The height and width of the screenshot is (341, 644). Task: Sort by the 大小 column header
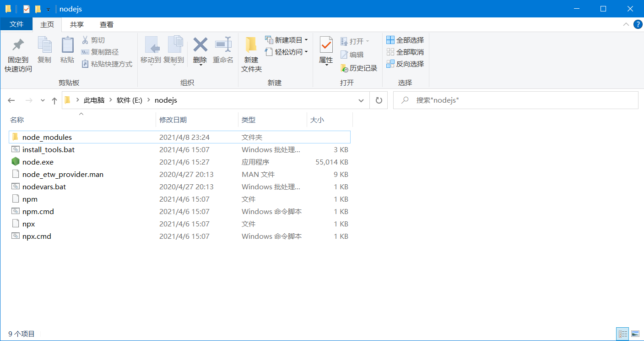click(x=330, y=120)
